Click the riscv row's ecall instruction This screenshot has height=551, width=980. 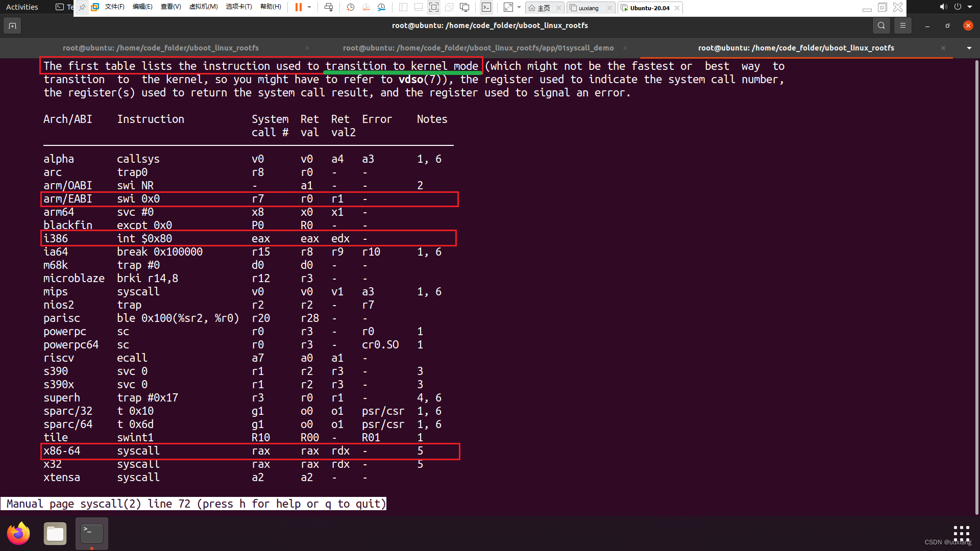(x=132, y=358)
